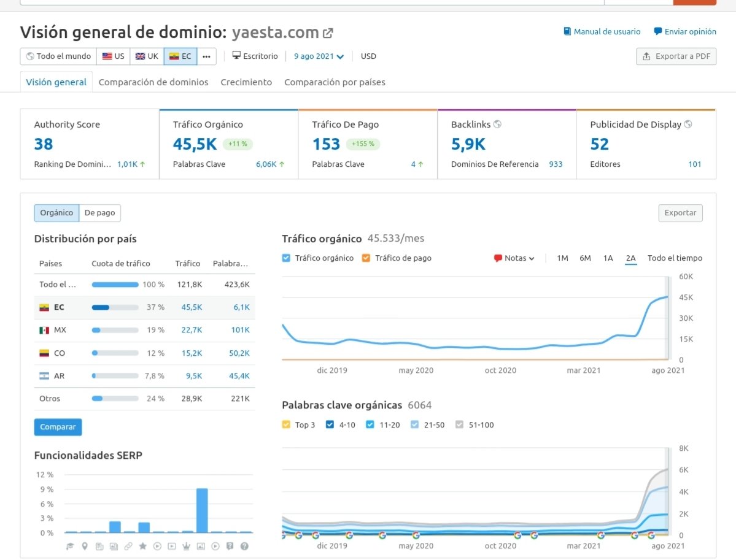
Task: Click the map pin SERP feature icon
Action: click(85, 546)
